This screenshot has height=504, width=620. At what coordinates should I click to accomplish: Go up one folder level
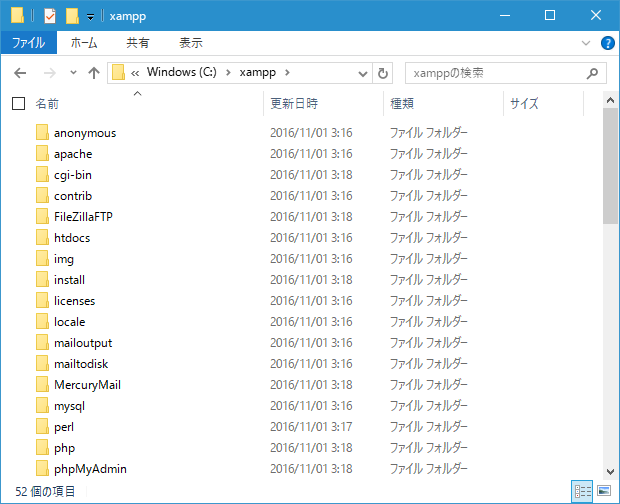[94, 73]
